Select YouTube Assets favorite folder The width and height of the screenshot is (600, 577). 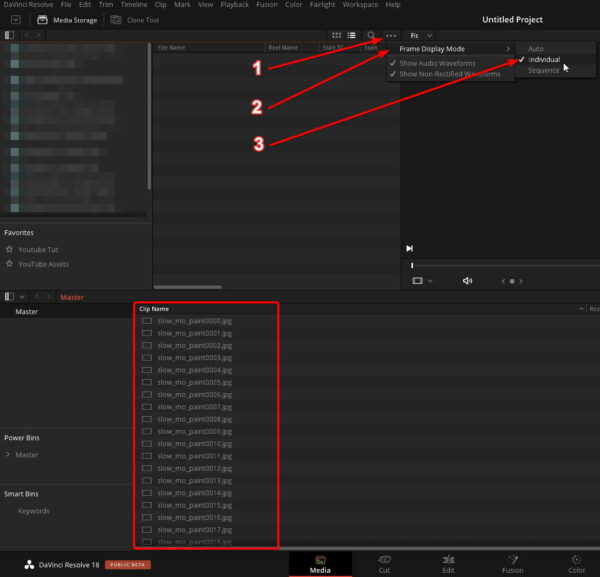tap(44, 264)
